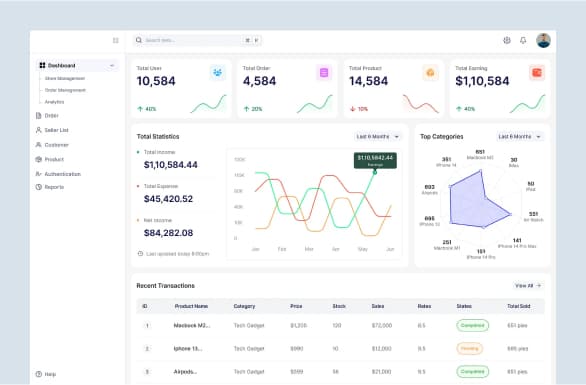Image resolution: width=586 pixels, height=385 pixels.
Task: Click the Product box icon
Action: point(38,159)
